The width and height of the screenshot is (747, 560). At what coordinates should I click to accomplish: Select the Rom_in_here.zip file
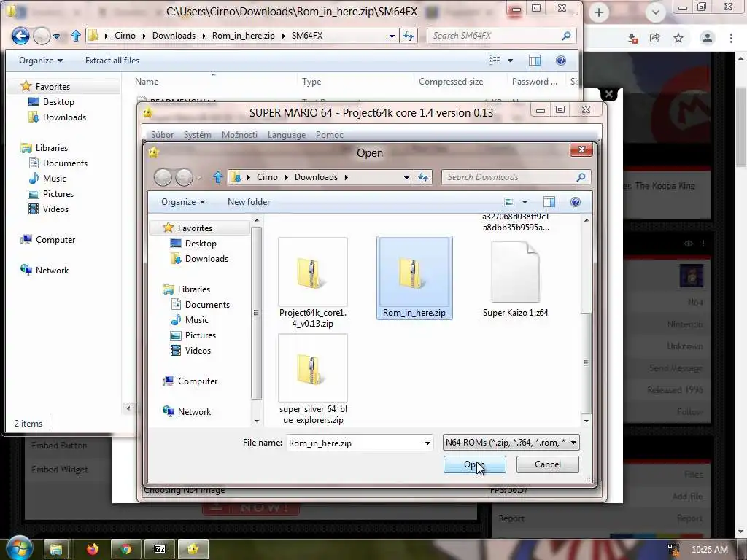pyautogui.click(x=414, y=278)
